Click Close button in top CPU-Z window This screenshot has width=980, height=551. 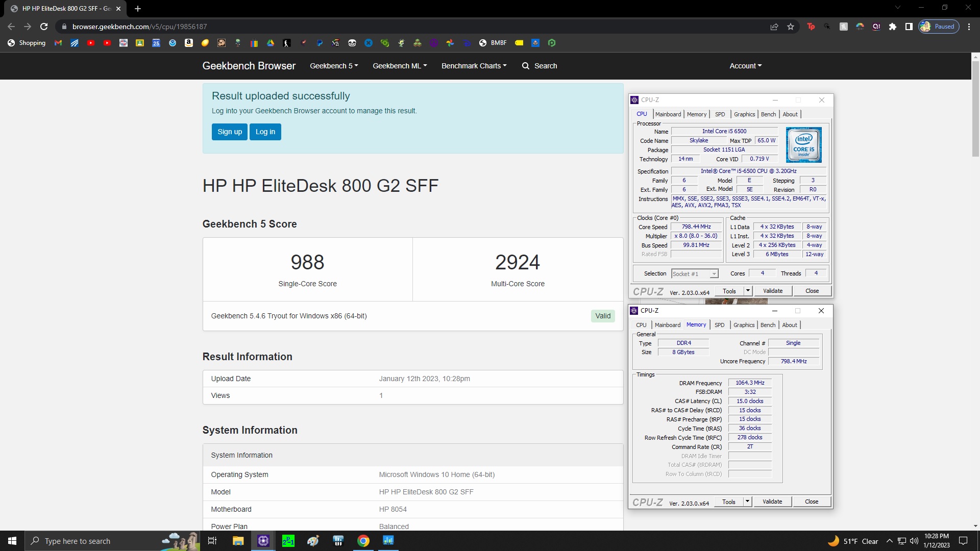point(812,291)
